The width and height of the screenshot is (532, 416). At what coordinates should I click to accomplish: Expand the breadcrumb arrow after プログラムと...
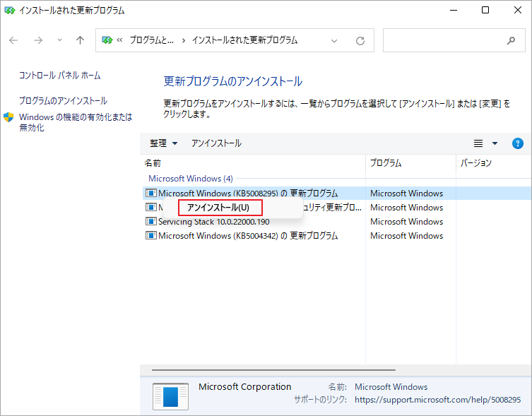pyautogui.click(x=184, y=41)
